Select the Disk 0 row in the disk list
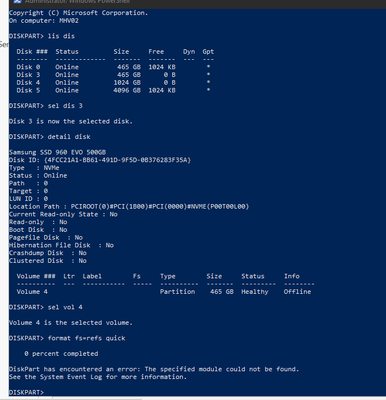 [x=113, y=67]
